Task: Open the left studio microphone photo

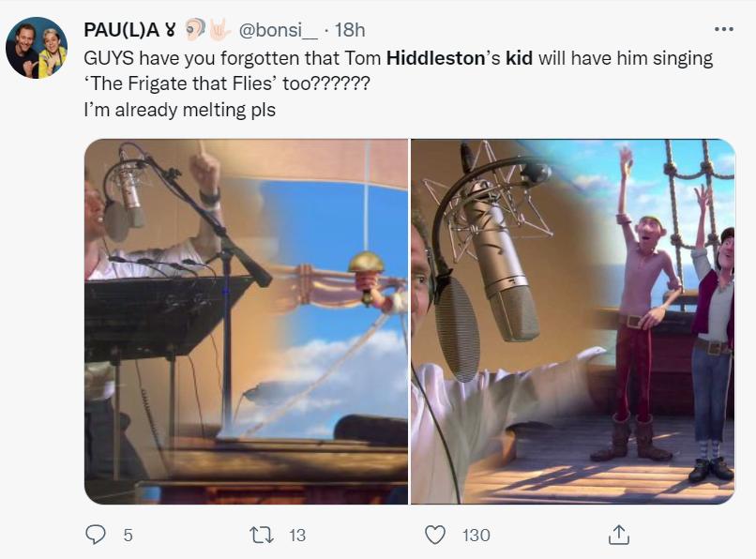Action: (x=246, y=322)
